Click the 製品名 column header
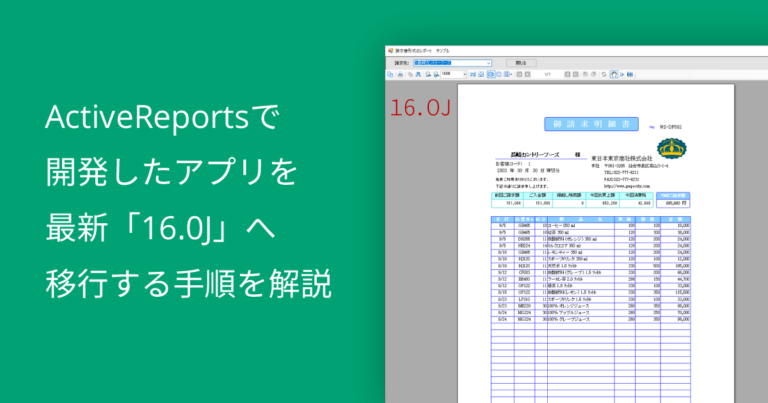This screenshot has width=768, height=403. click(x=581, y=219)
